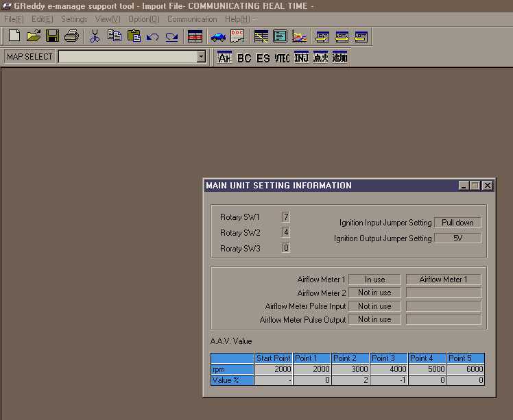Click the DOC document icon
Image resolution: width=513 pixels, height=420 pixels.
coord(237,36)
